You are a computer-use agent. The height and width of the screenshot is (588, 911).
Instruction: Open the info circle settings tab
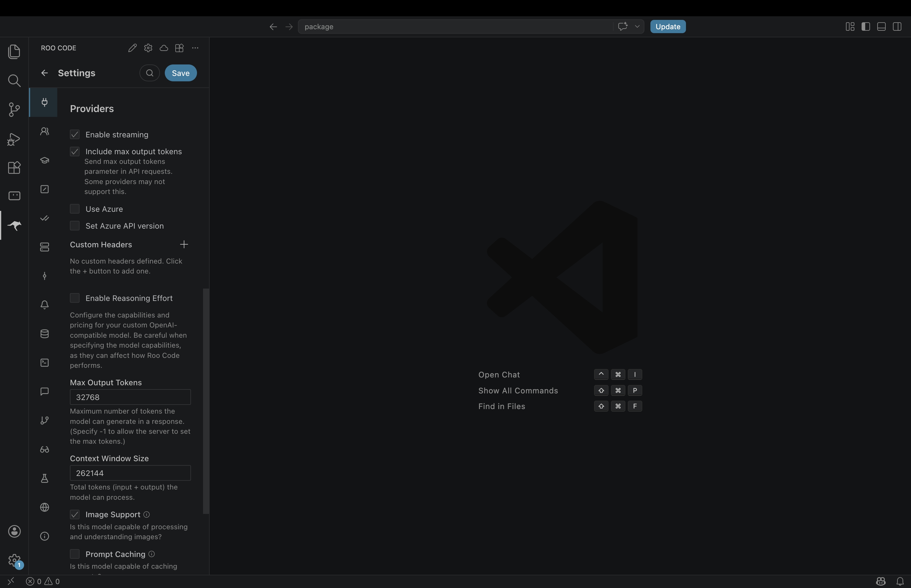[45, 536]
